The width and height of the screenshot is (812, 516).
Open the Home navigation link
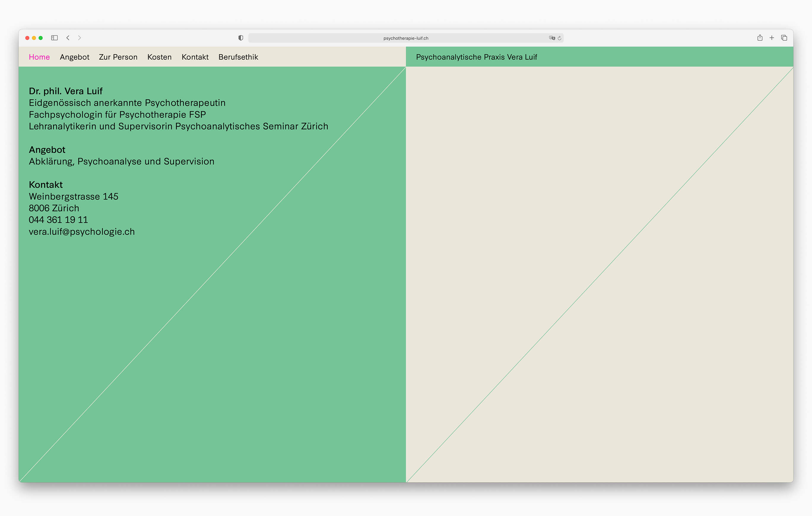[39, 57]
